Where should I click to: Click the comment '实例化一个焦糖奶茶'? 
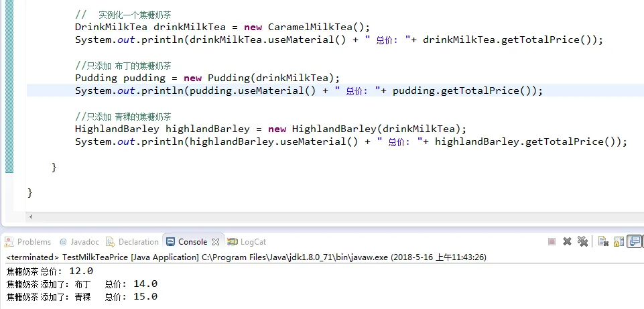(x=135, y=15)
